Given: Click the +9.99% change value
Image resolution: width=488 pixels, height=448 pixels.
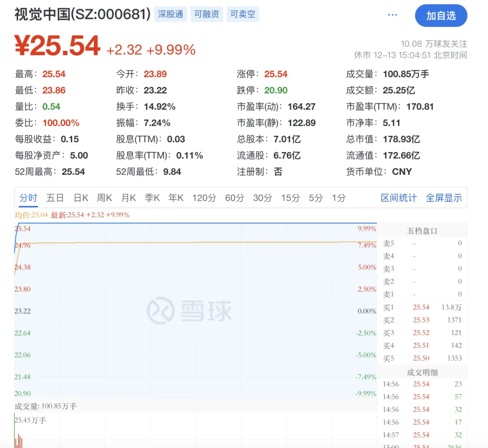Looking at the screenshot, I should 171,50.
